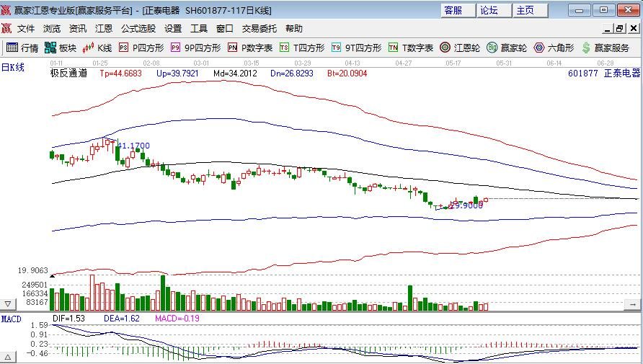Open the 9T四方形 tool

point(356,48)
